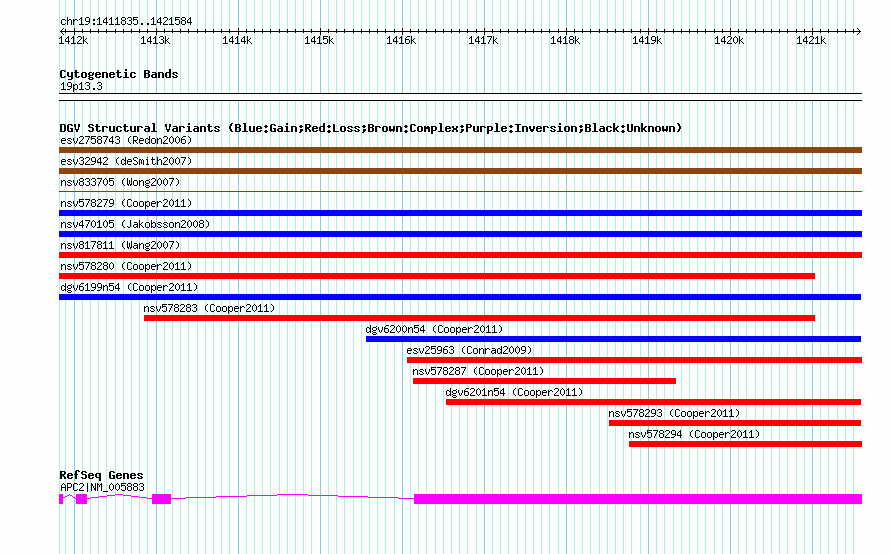Viewport: 890px width, 554px height.
Task: Click the chr19:1411835..1421584 coordinate label
Action: [126, 21]
